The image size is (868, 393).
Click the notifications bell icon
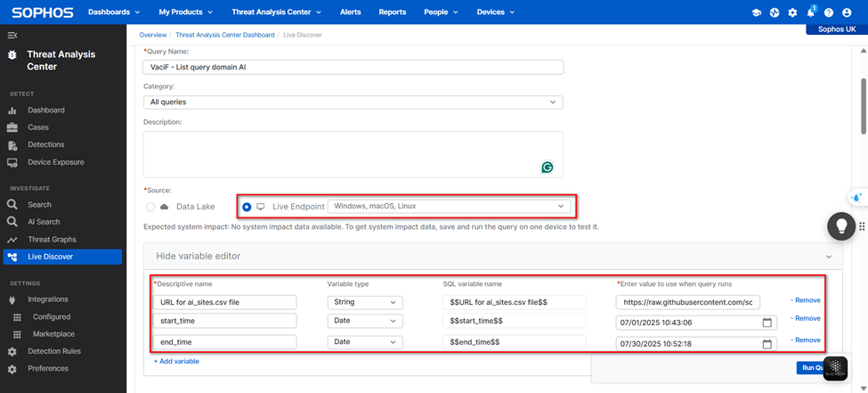(x=810, y=12)
